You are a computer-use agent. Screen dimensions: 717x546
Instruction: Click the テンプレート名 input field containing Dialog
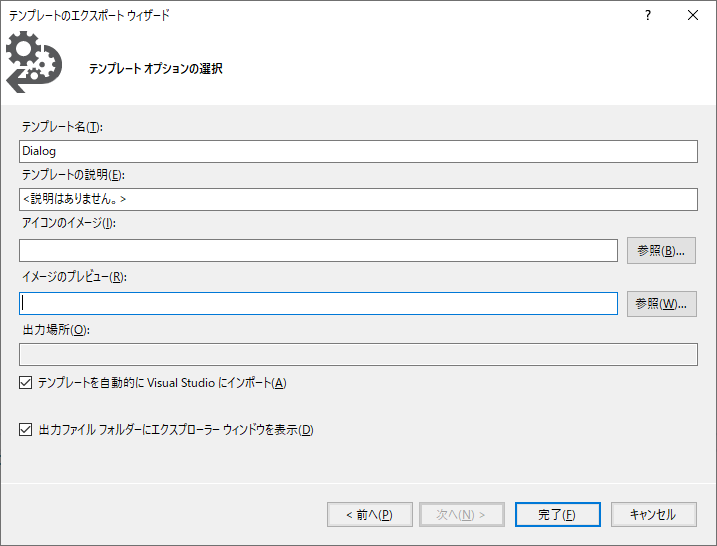click(358, 151)
